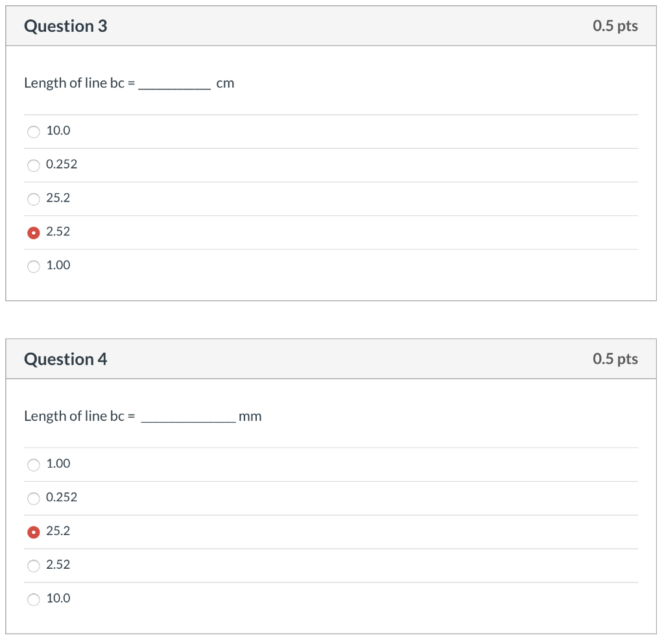Viewport: 664px width, 644px height.
Task: Select the 0.252 option in Question 3
Action: click(33, 165)
